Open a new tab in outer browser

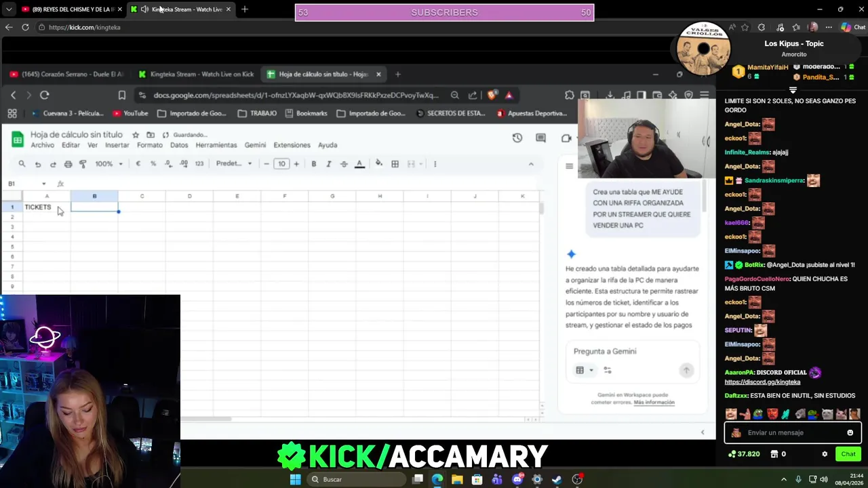click(x=245, y=9)
